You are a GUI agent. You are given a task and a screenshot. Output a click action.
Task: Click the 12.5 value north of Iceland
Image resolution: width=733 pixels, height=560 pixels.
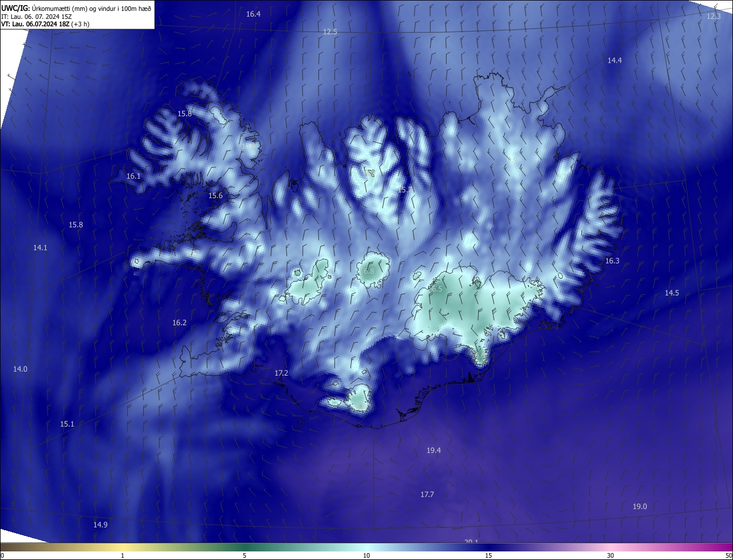pyautogui.click(x=330, y=31)
